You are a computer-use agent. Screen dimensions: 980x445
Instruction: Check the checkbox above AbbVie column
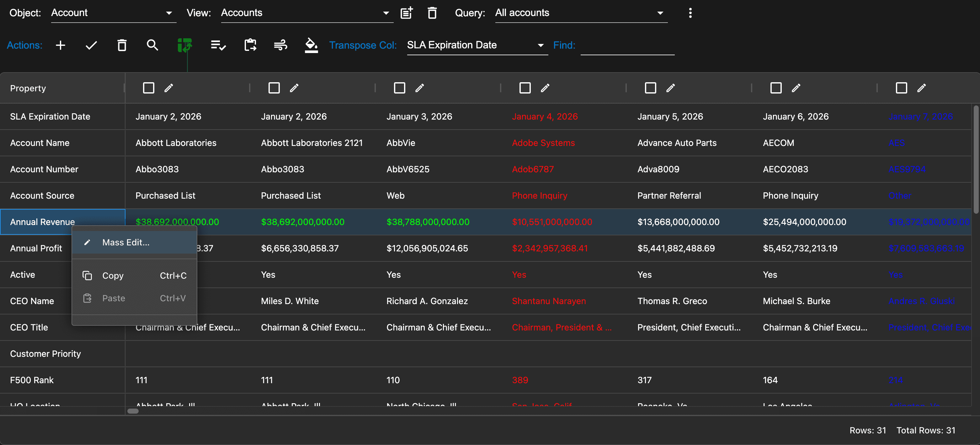pos(399,88)
